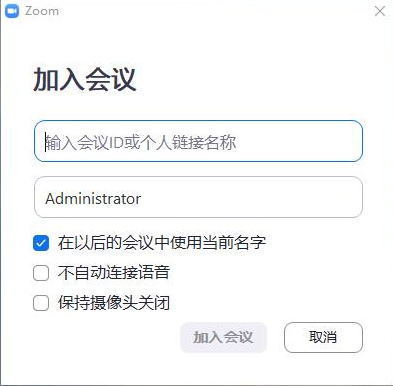
Task: Click blank dialog area beside the 加入会议 heading
Action: 250,79
